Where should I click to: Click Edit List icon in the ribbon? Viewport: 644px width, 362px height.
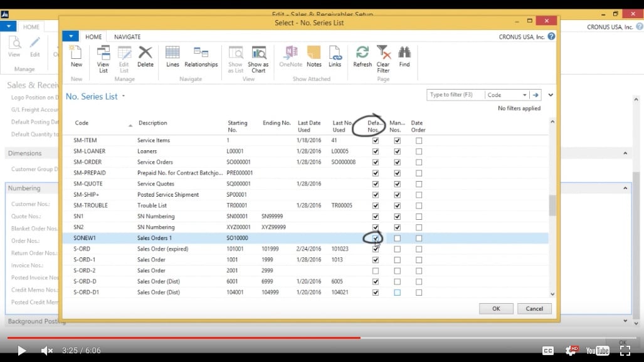124,59
